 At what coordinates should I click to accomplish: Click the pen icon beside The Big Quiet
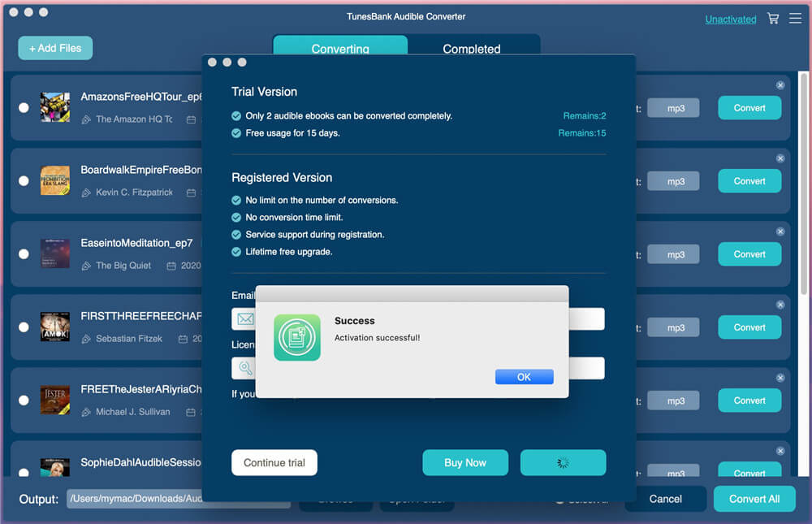pyautogui.click(x=86, y=266)
